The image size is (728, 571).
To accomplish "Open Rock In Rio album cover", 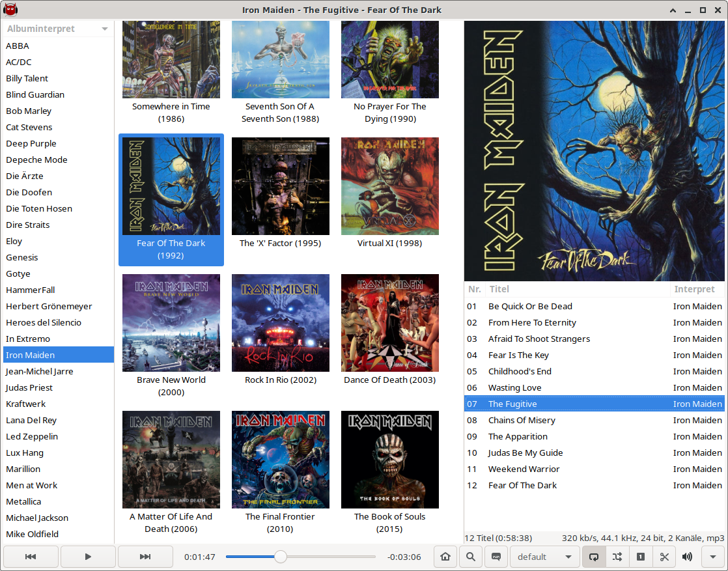I will [281, 323].
